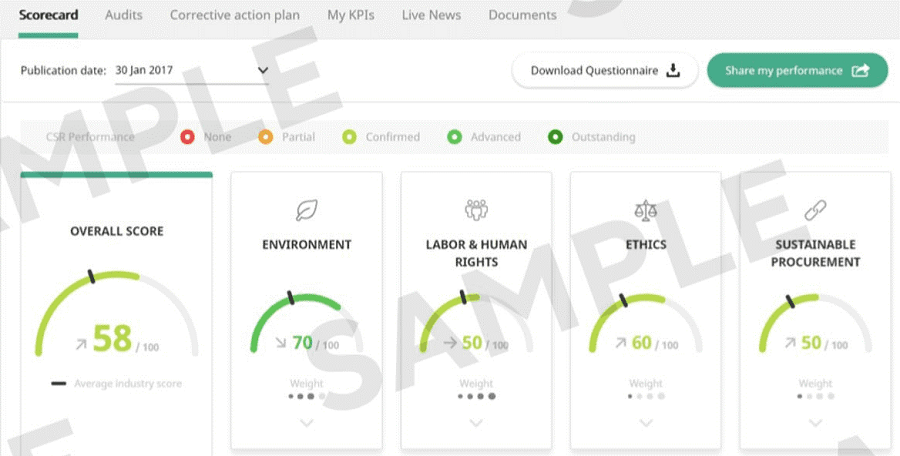Click the Sustainable Procurement weight dots

pyautogui.click(x=816, y=396)
